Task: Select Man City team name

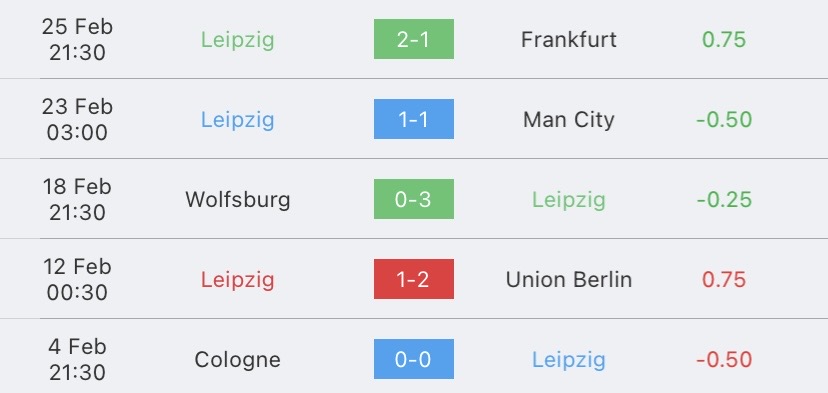Action: point(569,120)
